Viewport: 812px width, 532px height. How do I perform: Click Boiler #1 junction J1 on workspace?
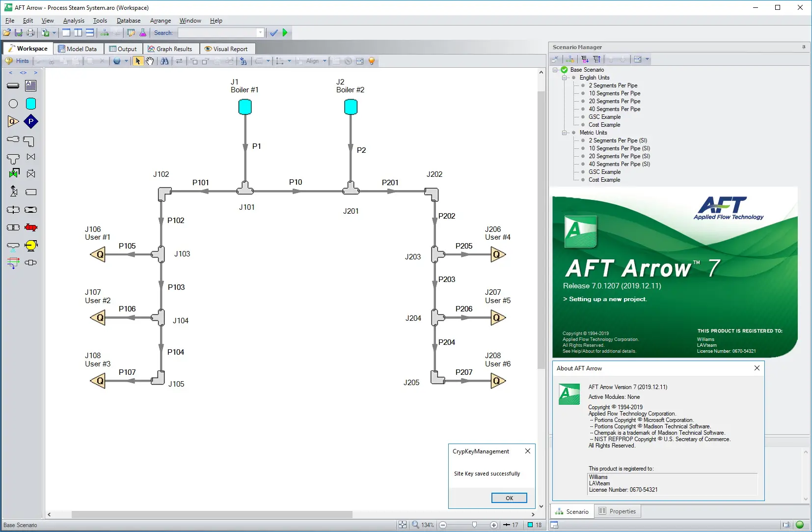point(245,107)
